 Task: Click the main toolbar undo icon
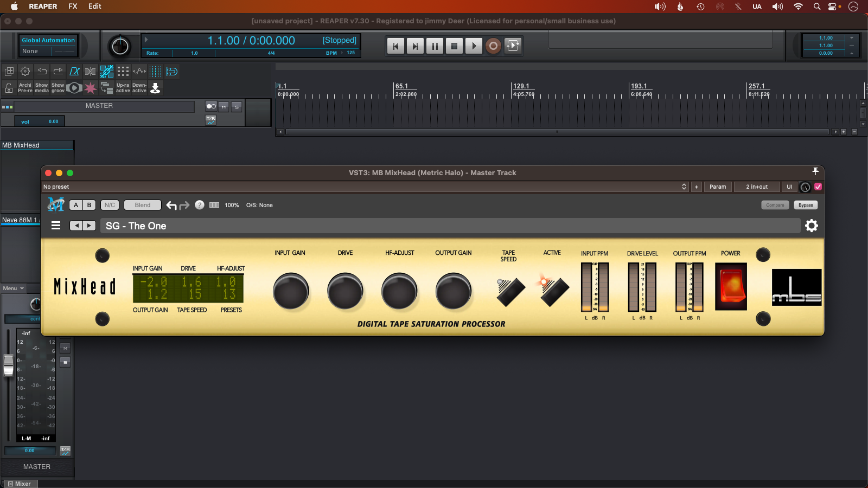point(42,71)
